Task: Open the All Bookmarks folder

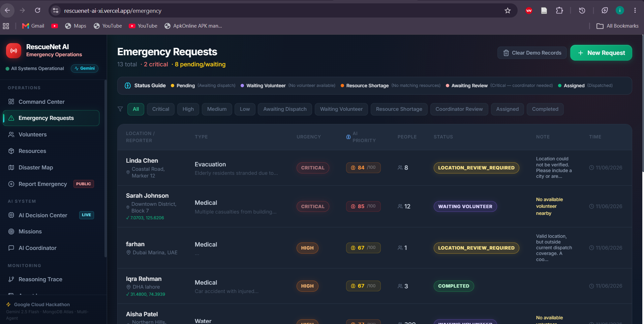Action: pos(617,26)
